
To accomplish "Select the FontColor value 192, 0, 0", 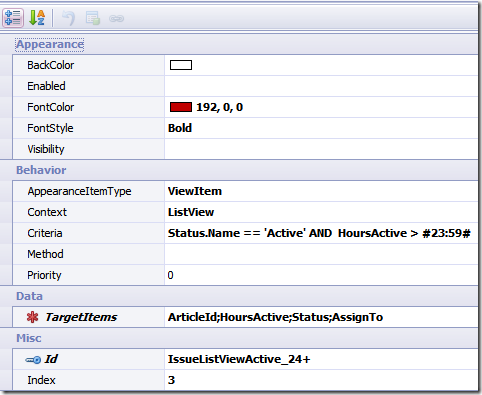I will [220, 107].
